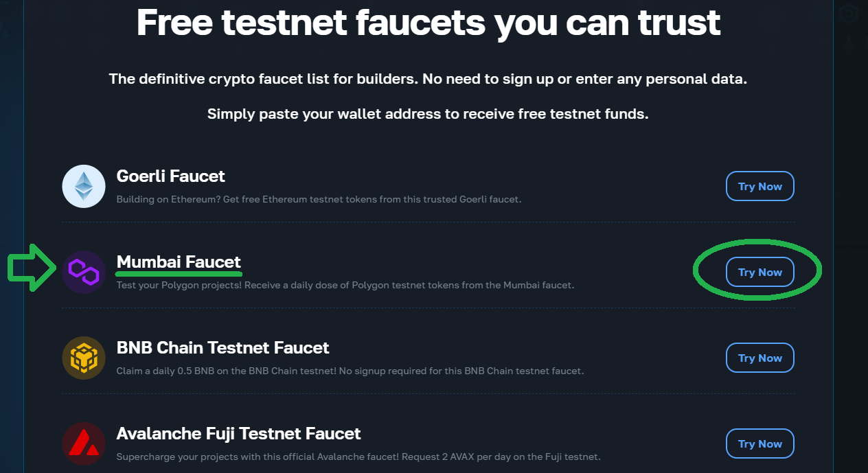Click the circled Try Now button
The image size is (868, 473).
(x=759, y=272)
